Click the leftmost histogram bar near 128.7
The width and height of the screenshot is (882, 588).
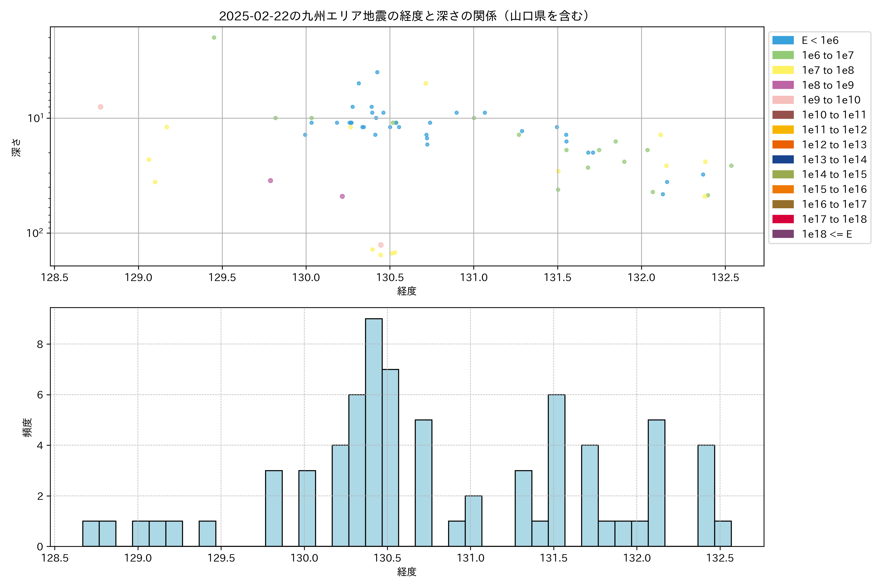click(x=91, y=533)
